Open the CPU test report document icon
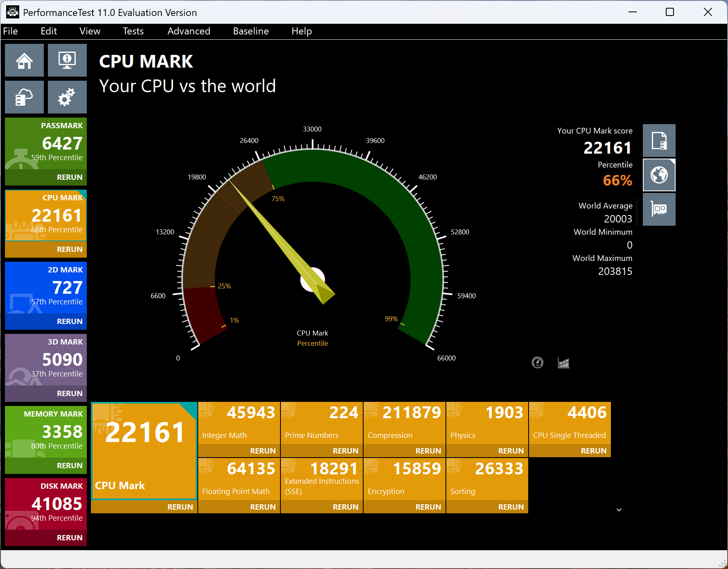728x569 pixels. 659,140
